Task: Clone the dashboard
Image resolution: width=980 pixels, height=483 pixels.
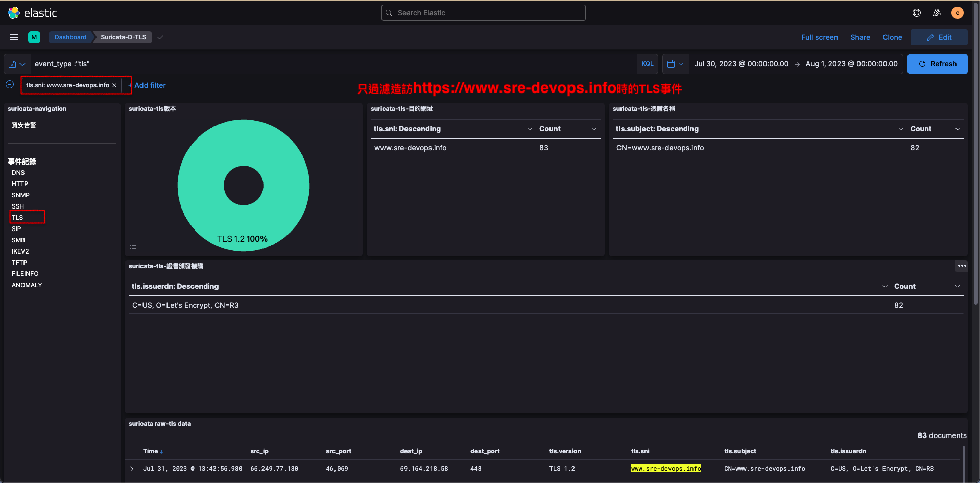Action: 892,37
